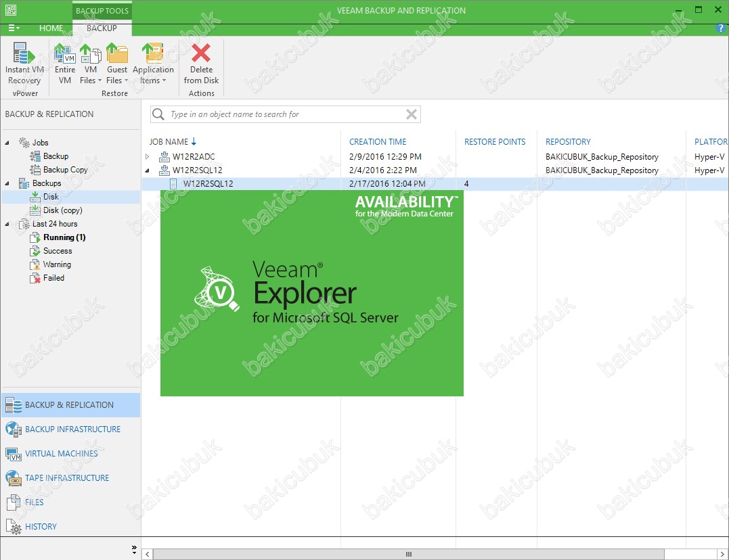Expand the W12R2ADC job row
Image resolution: width=729 pixels, height=560 pixels.
tap(148, 157)
